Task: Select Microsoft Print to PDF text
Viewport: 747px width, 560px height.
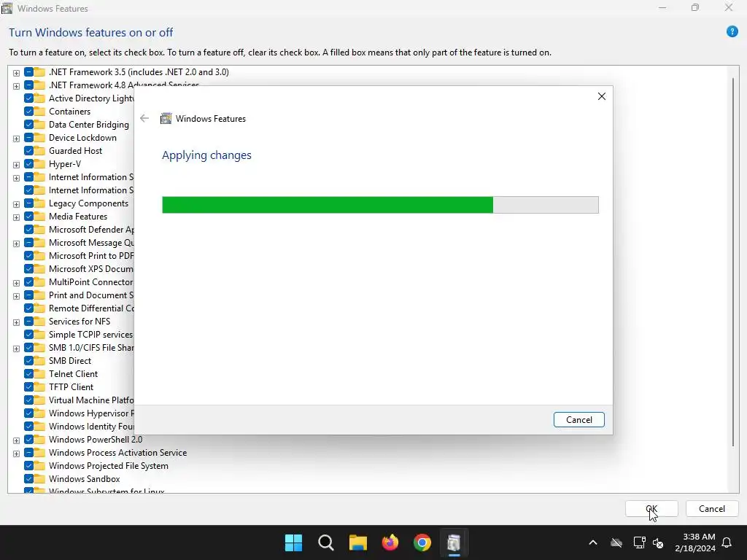Action: 91,256
